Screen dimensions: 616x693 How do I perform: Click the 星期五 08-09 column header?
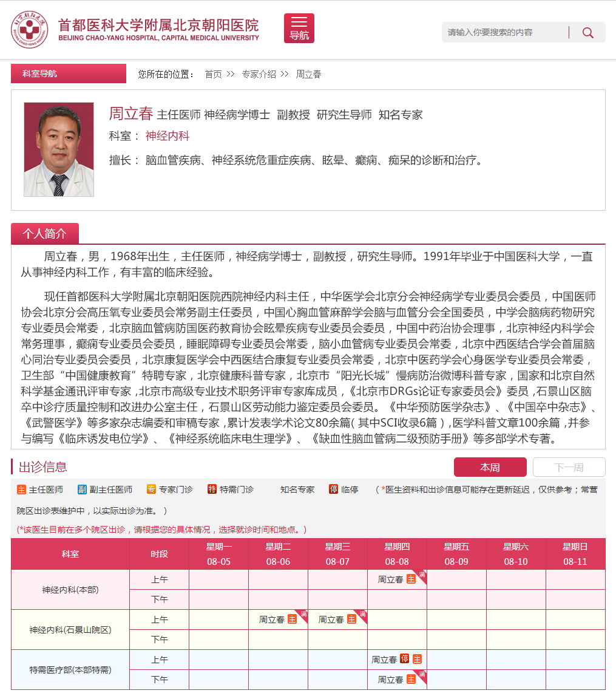pos(456,554)
